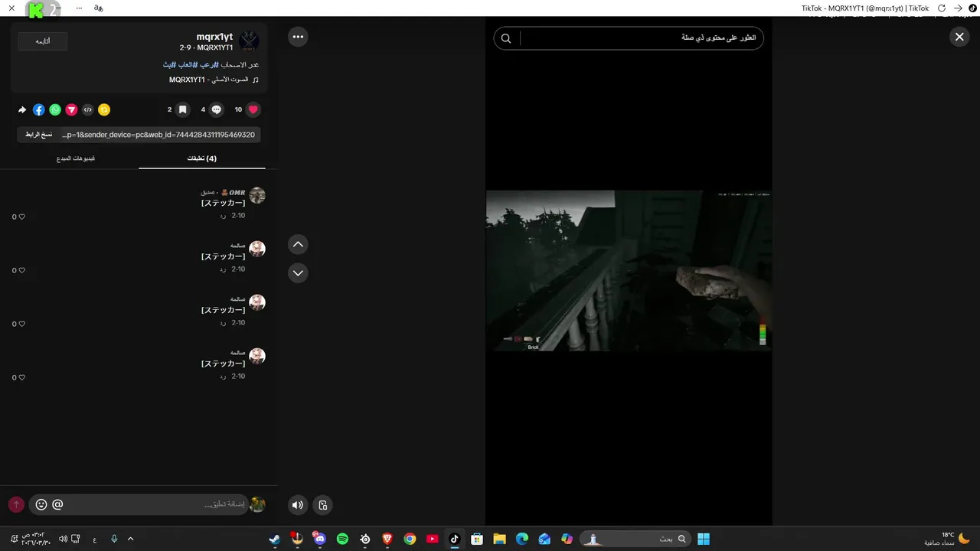Close the video viewer with X
Screen dimensions: 980x551
click(x=959, y=37)
